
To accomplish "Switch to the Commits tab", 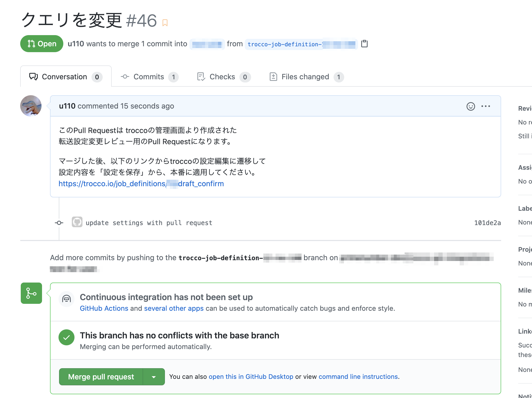I will click(149, 77).
